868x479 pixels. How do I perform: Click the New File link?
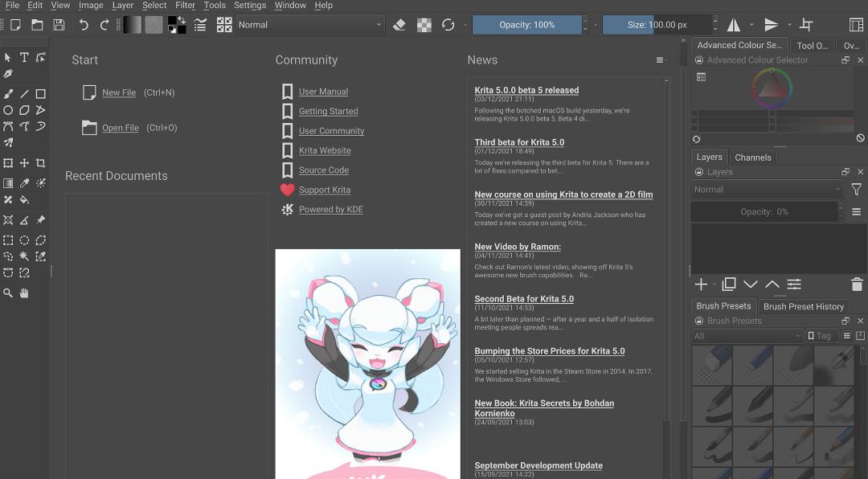(119, 92)
